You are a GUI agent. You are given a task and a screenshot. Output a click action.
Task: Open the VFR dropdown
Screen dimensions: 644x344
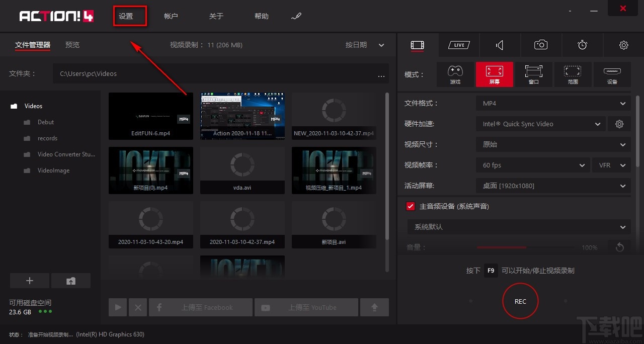611,165
